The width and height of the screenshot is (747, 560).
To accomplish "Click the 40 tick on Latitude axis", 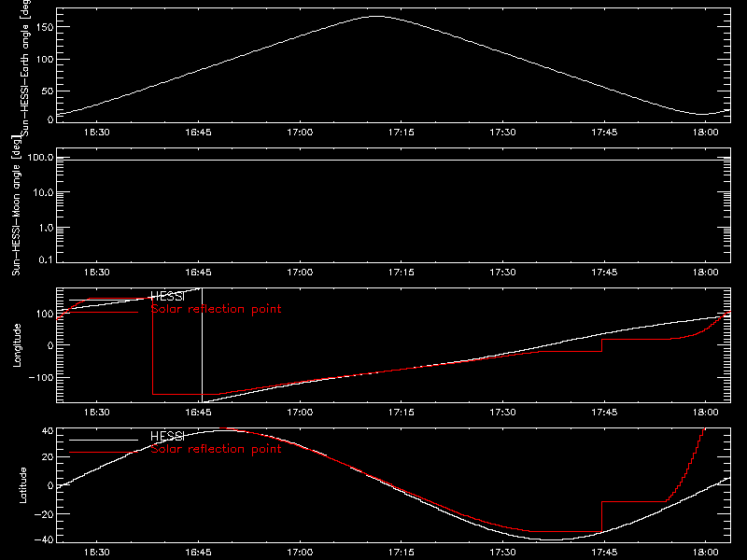I will [48, 431].
